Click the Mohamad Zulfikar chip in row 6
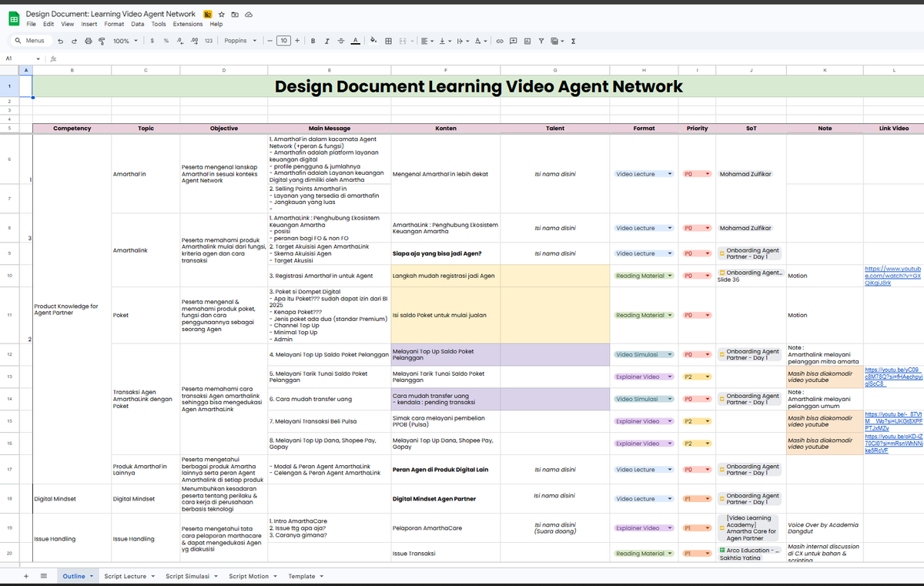This screenshot has width=924, height=586. coord(745,174)
